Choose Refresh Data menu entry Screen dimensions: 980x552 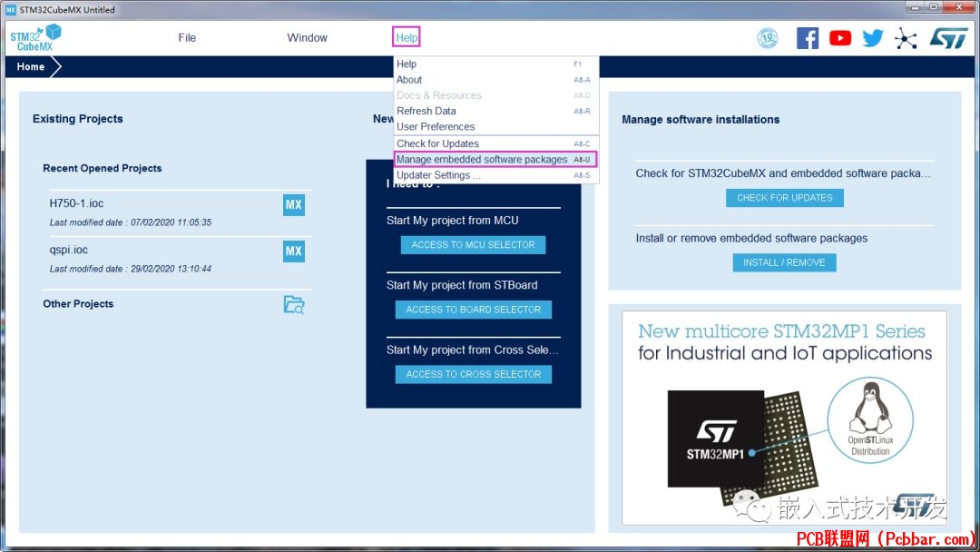click(x=496, y=111)
